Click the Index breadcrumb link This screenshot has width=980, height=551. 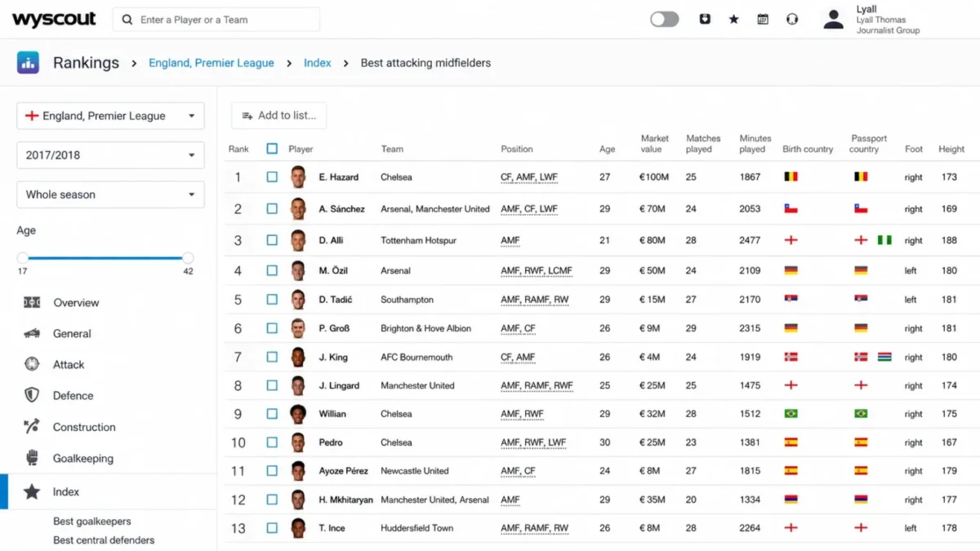click(x=318, y=63)
